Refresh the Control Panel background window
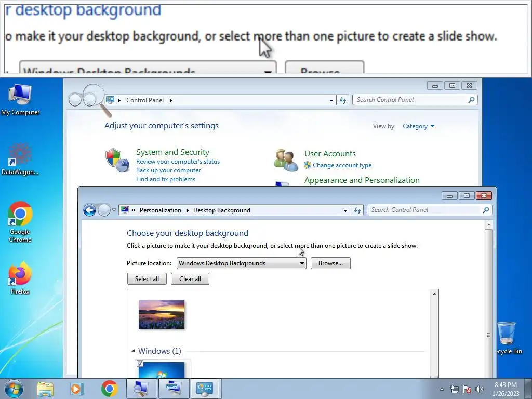 point(343,100)
